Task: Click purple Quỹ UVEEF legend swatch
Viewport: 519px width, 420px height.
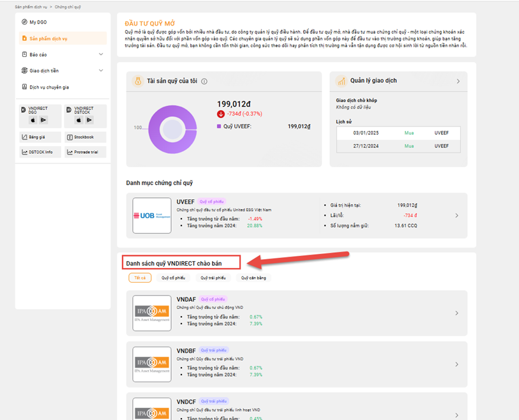Action: (x=219, y=126)
